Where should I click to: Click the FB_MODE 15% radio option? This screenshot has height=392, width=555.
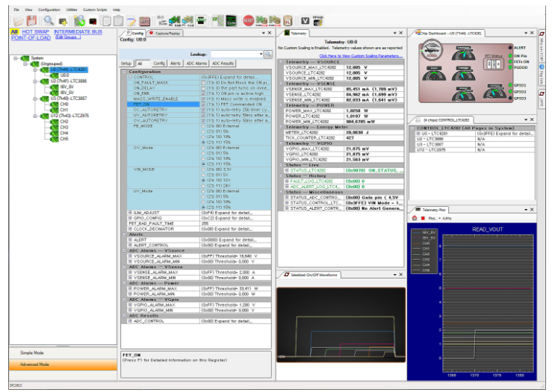(x=203, y=143)
